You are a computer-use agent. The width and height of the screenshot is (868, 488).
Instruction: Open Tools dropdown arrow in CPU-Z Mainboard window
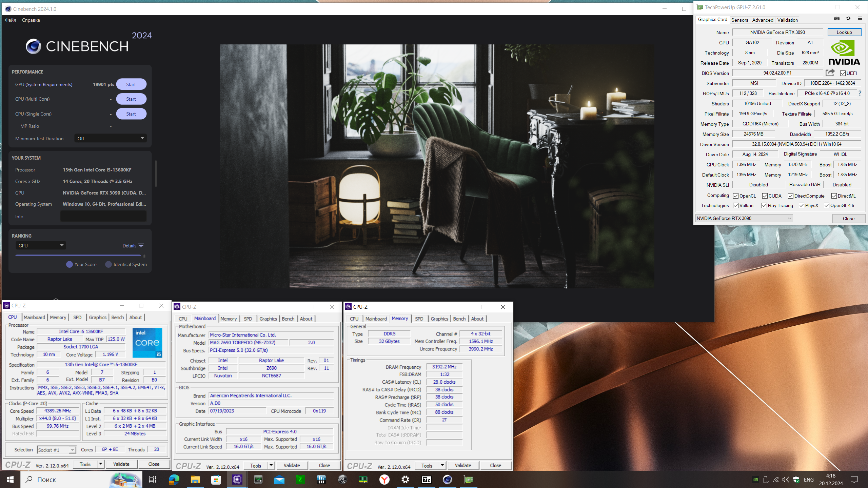pyautogui.click(x=271, y=465)
